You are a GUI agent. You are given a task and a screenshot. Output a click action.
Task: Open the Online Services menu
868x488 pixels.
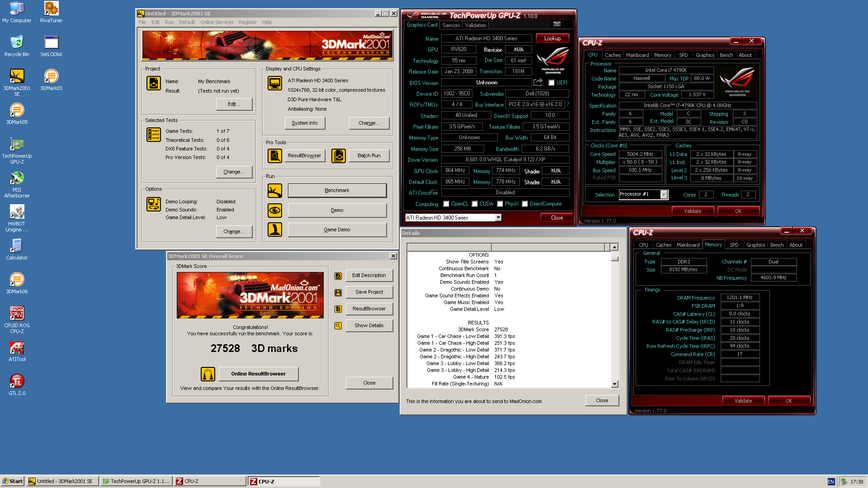[x=217, y=22]
